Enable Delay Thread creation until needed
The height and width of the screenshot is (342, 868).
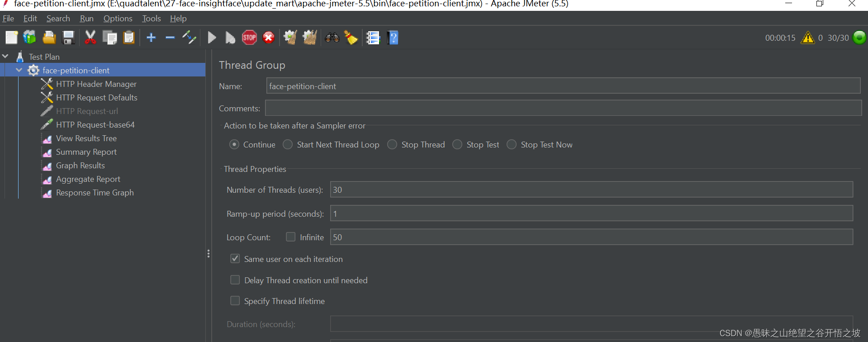point(235,280)
